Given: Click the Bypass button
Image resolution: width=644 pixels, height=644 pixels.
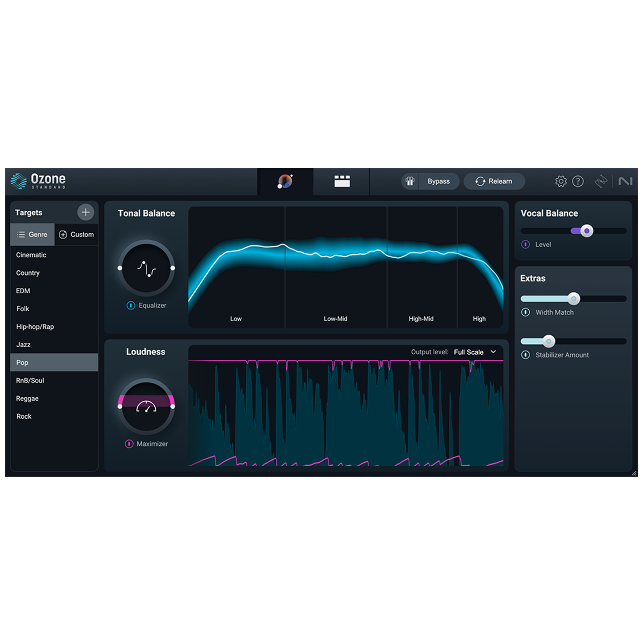Looking at the screenshot, I should click(x=438, y=181).
